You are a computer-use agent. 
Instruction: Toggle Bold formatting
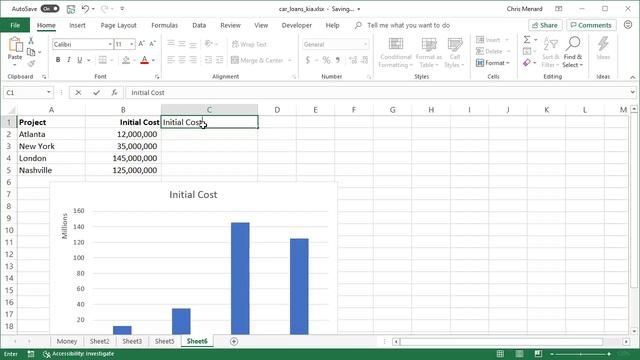point(58,60)
